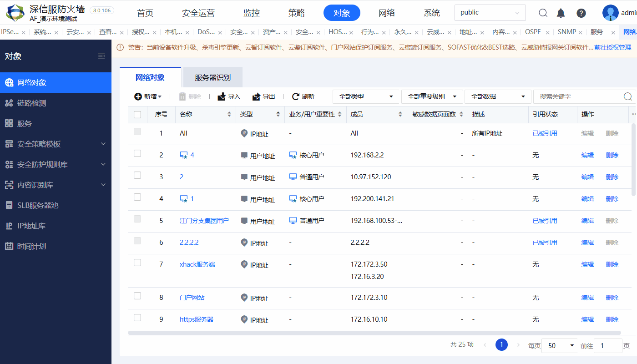Click 前往授权管理 link in warning banner
This screenshot has width=637, height=364.
click(612, 47)
